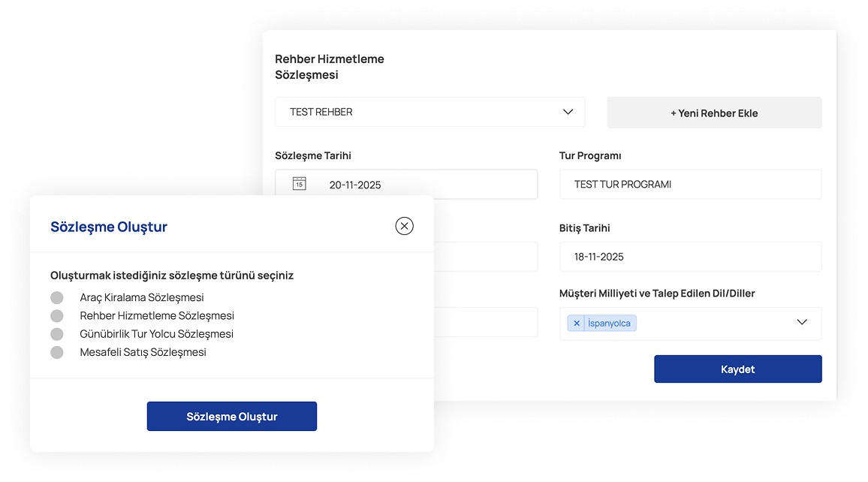Click the Sözleşme Oluştur dialog heading

point(109,227)
